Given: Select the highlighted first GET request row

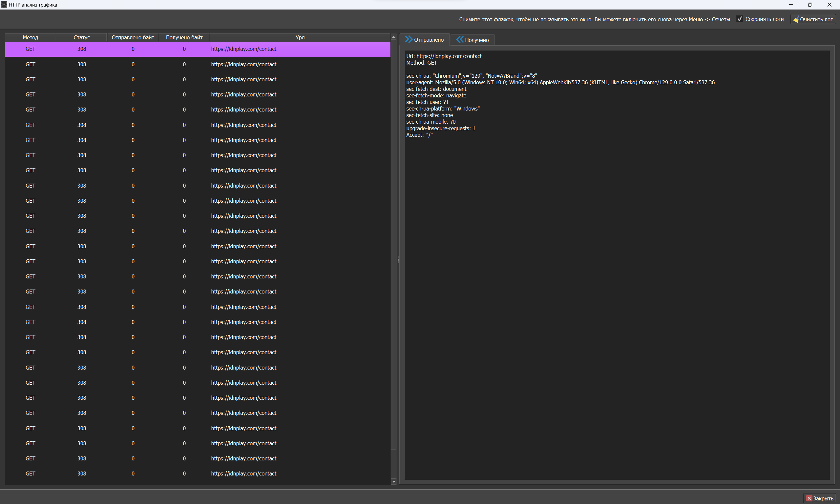Looking at the screenshot, I should (x=197, y=49).
